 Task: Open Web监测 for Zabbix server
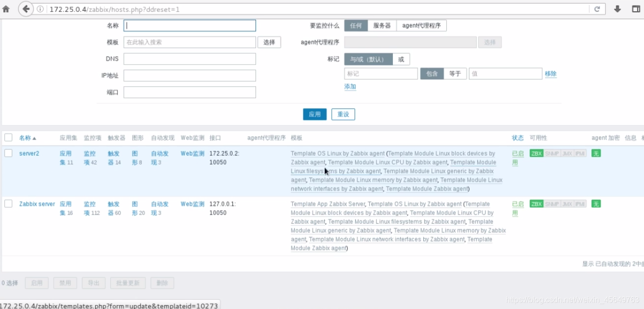coord(192,204)
